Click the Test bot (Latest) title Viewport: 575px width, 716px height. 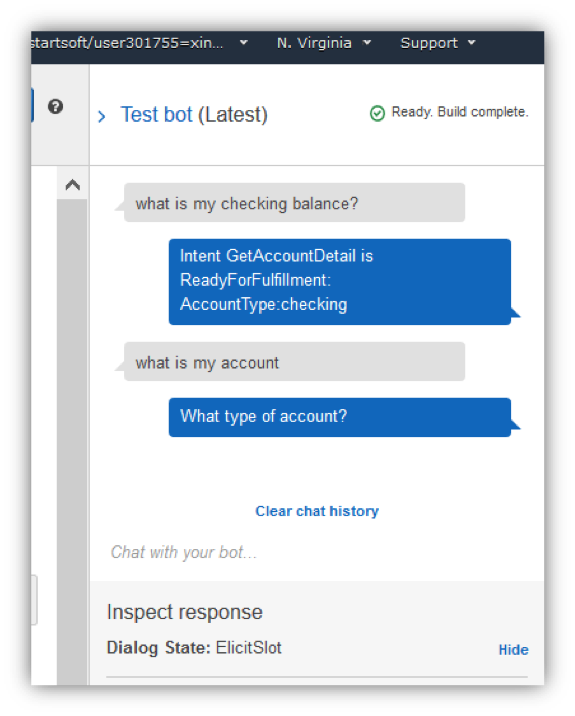point(194,115)
